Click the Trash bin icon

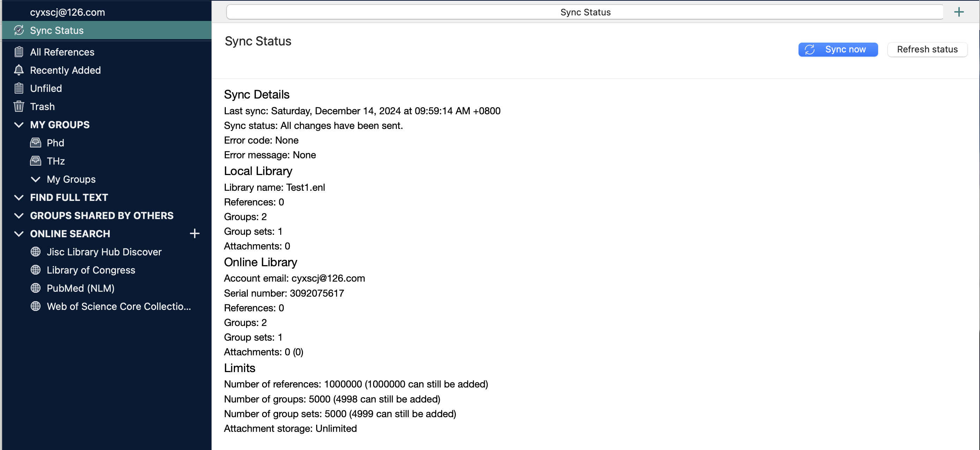tap(18, 106)
